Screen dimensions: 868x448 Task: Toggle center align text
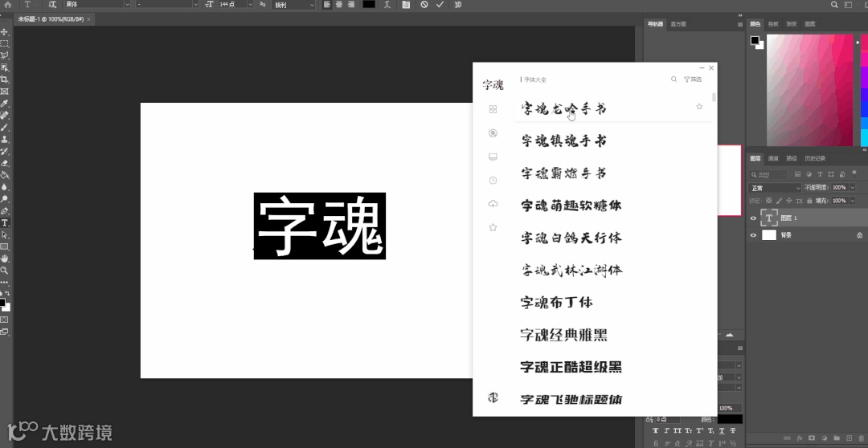[339, 5]
